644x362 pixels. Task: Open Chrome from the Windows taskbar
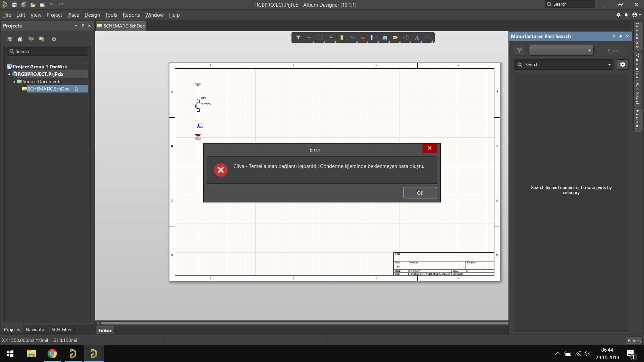pyautogui.click(x=52, y=354)
